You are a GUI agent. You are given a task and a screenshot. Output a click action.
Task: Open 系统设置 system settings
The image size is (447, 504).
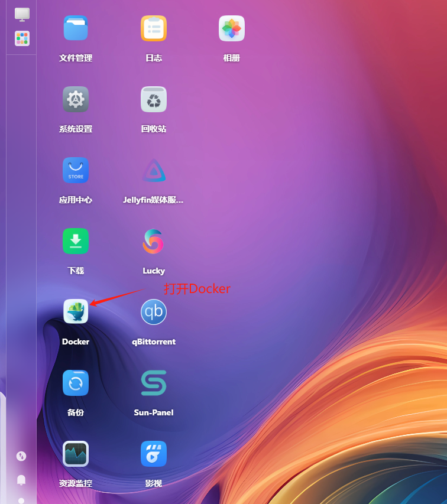click(76, 99)
